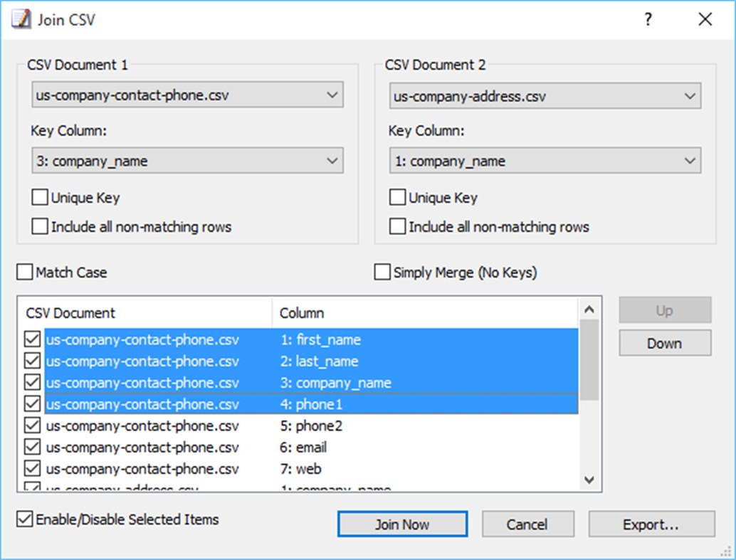Viewport: 736px width, 560px height.
Task: Enable Match Case
Action: [x=24, y=272]
